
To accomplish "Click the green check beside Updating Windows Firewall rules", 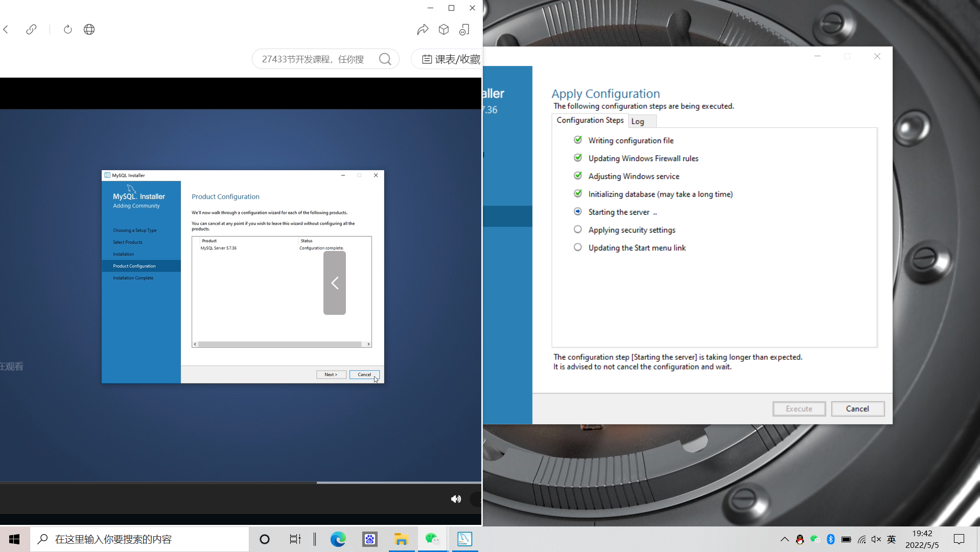I will click(578, 157).
